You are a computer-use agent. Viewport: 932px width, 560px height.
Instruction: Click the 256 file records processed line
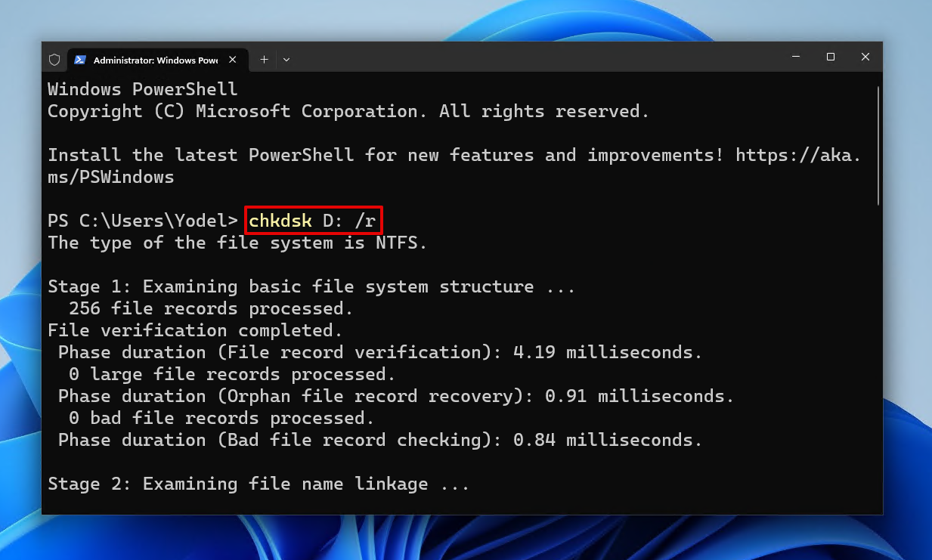[201, 308]
